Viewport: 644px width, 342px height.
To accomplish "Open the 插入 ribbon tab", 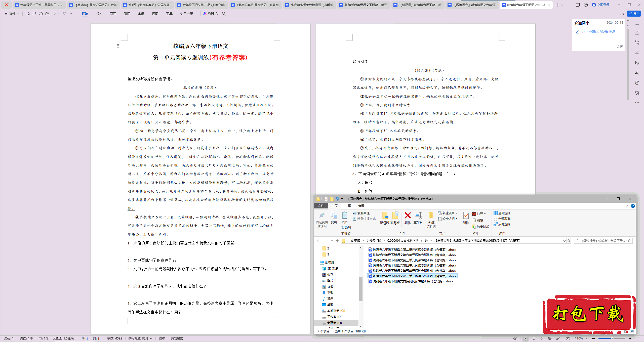I will click(x=99, y=14).
